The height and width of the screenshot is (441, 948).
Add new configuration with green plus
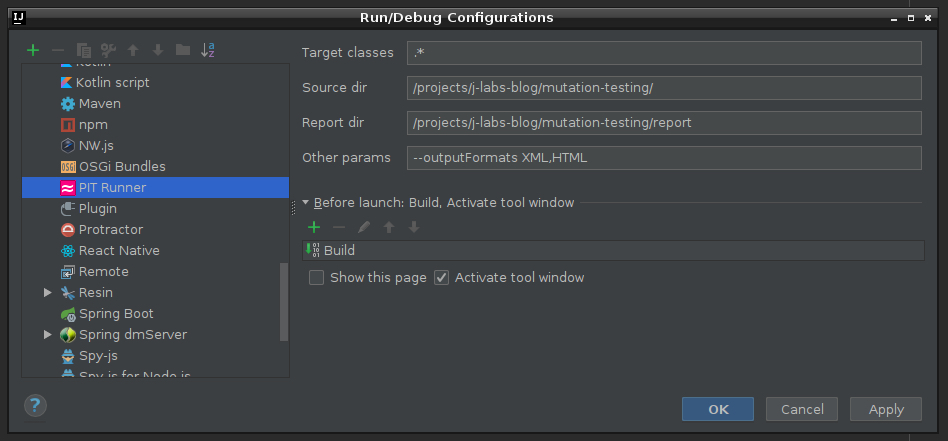point(33,50)
